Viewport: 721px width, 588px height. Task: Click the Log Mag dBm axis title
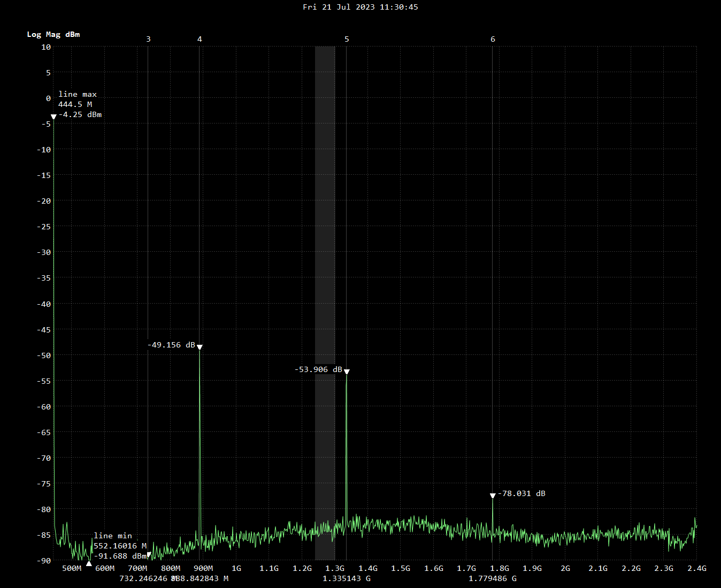(53, 34)
